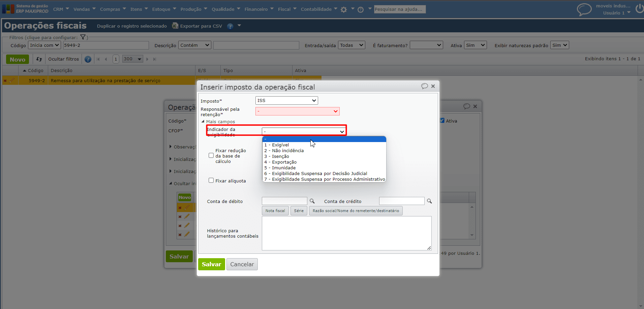Open the Código filter Inicia com dropdown
The width and height of the screenshot is (644, 309).
click(x=44, y=45)
